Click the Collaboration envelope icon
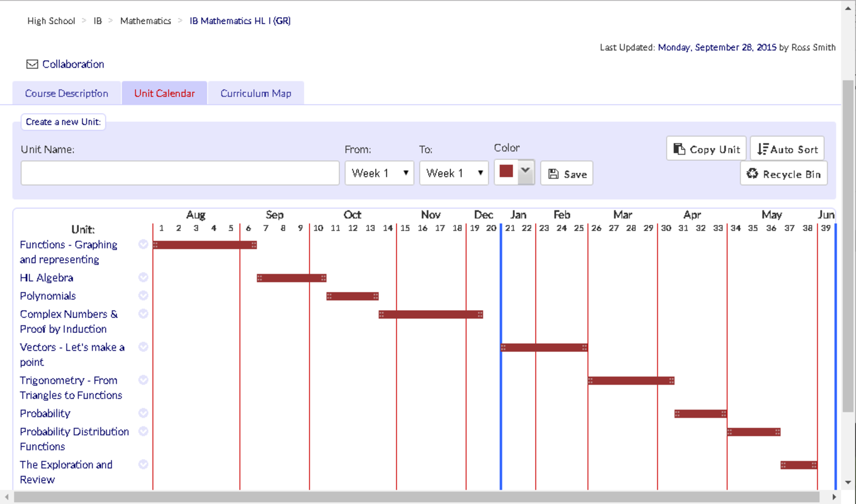Image resolution: width=856 pixels, height=504 pixels. (32, 64)
